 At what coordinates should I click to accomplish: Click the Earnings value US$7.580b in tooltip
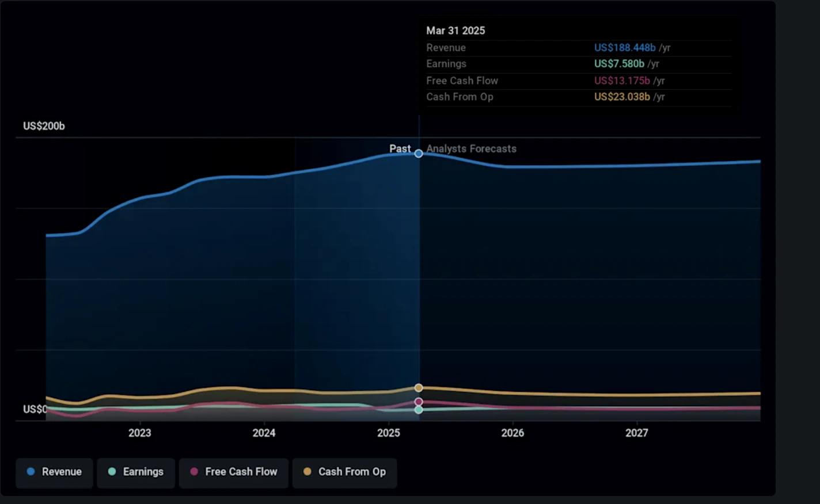click(x=619, y=64)
